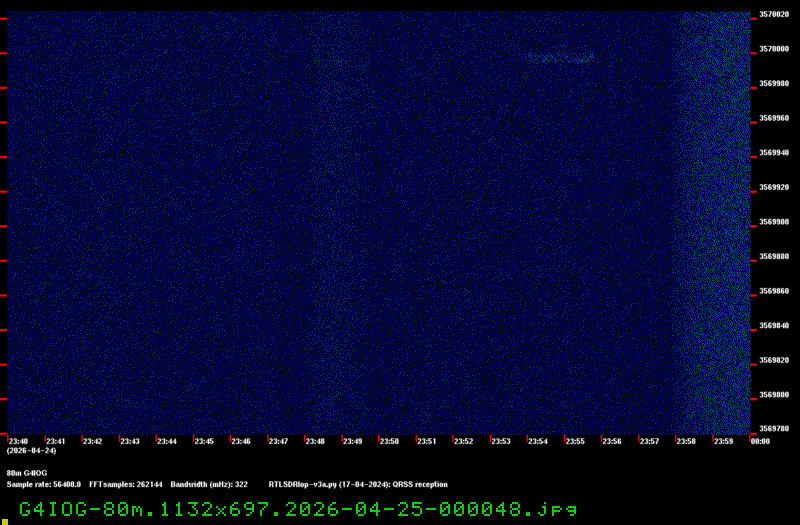Image resolution: width=800 pixels, height=525 pixels.
Task: Click the 3570020 frequency label
Action: coord(774,14)
